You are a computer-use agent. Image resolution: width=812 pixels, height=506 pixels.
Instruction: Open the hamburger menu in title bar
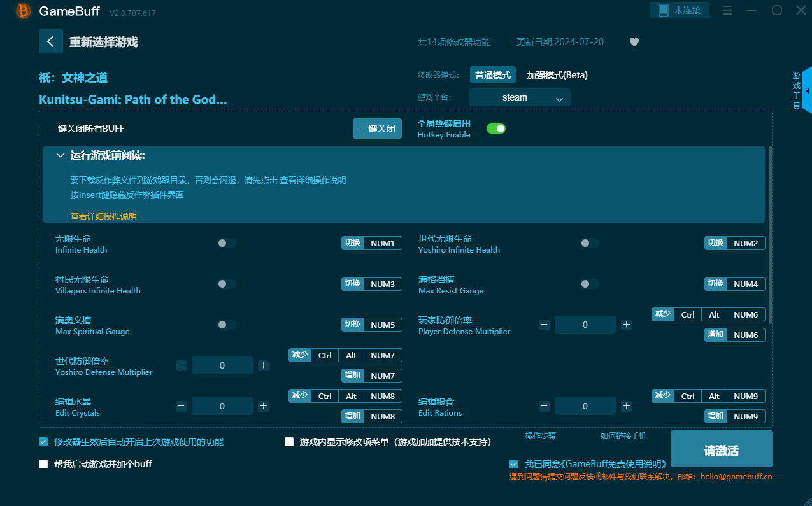(727, 10)
